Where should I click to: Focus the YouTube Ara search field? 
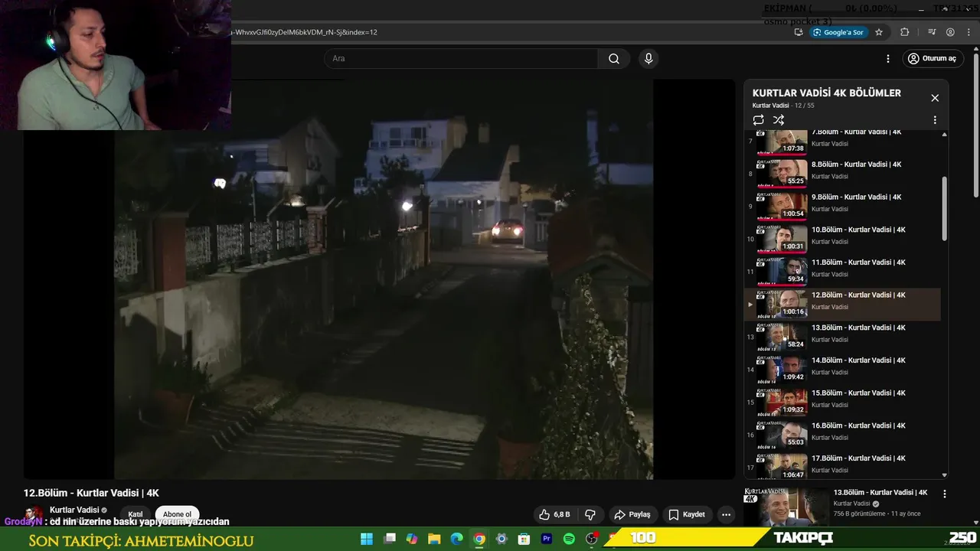pos(461,59)
